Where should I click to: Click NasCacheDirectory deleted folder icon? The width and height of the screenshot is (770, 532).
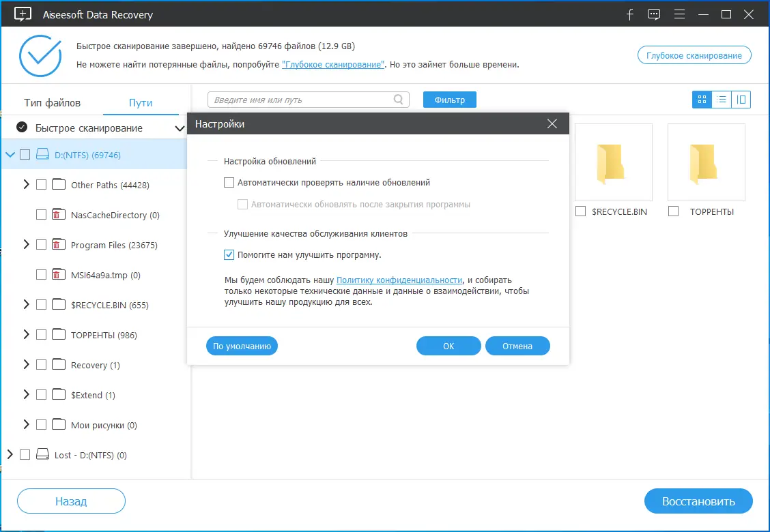[x=59, y=214]
